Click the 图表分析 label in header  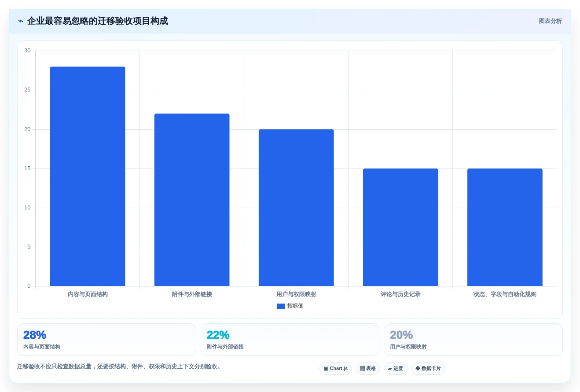pyautogui.click(x=550, y=21)
